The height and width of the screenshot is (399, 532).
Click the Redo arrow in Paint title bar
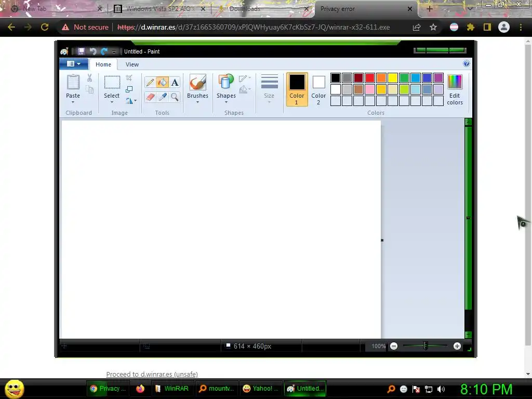tap(104, 51)
